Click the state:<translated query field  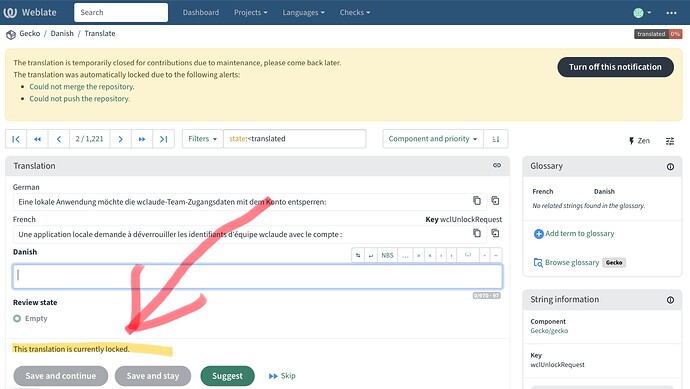[294, 139]
